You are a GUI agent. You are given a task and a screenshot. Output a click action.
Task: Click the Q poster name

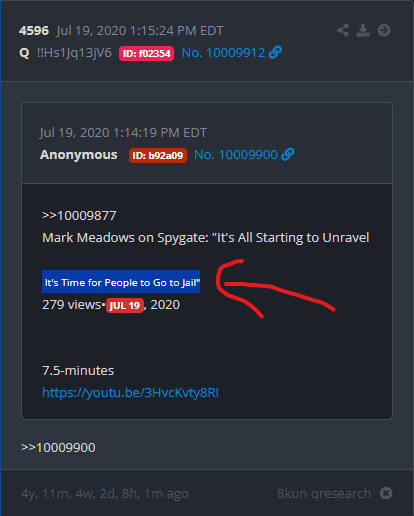[24, 53]
